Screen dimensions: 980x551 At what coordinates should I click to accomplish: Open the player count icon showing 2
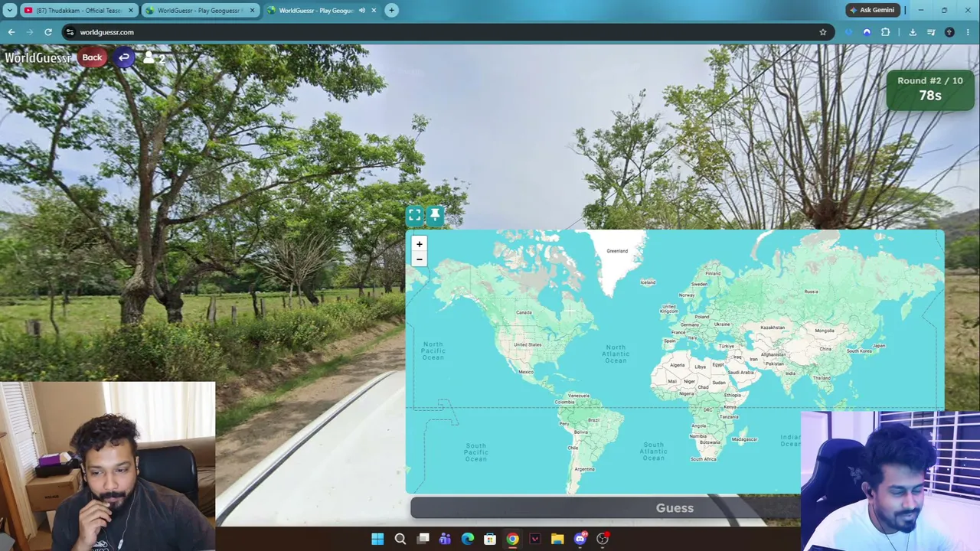(x=154, y=58)
